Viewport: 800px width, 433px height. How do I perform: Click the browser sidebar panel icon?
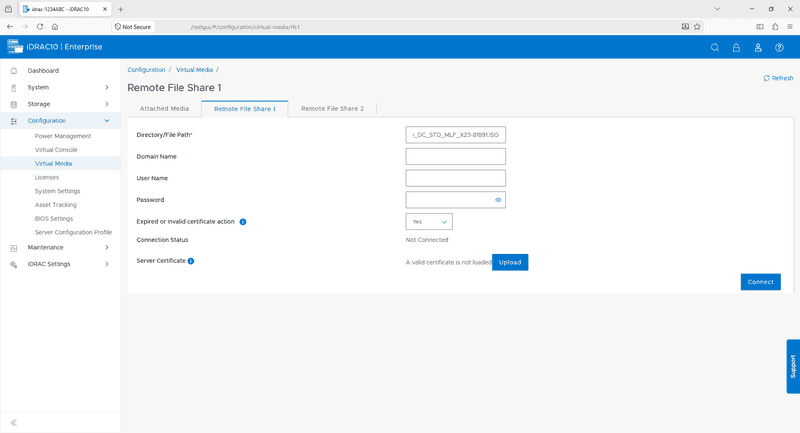[760, 27]
